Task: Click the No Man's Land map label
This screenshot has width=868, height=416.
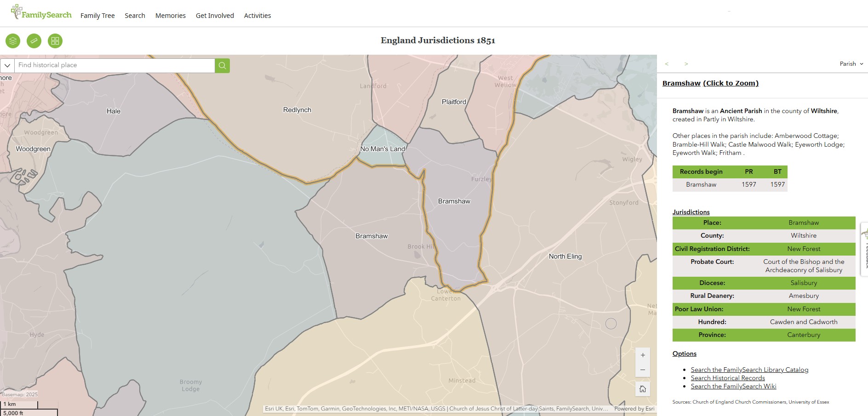Action: 383,149
